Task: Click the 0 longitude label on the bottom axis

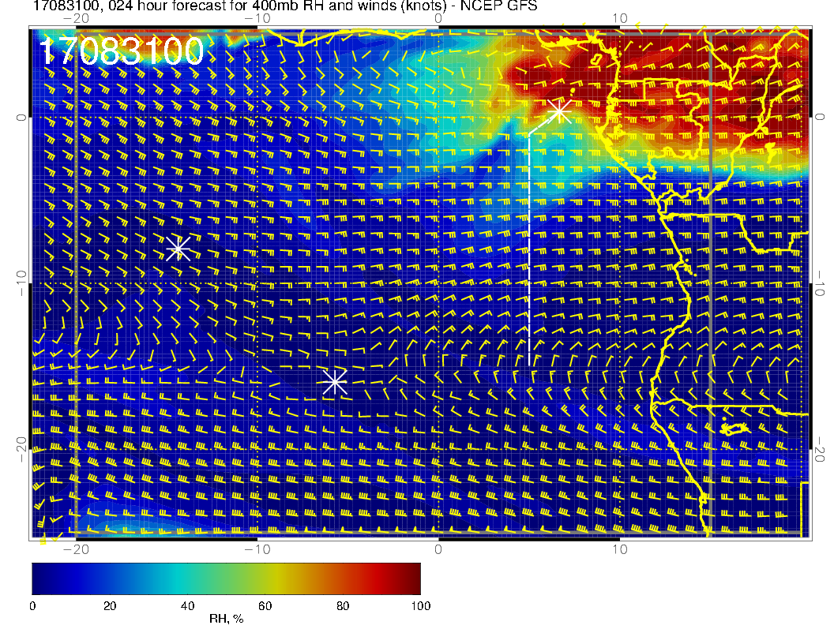Action: [439, 549]
